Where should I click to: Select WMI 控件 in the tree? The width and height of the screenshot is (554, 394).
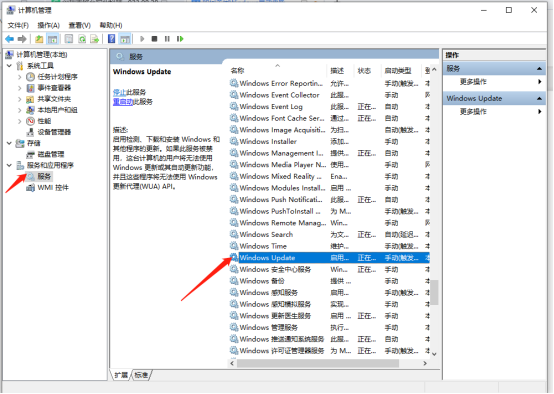pyautogui.click(x=53, y=188)
